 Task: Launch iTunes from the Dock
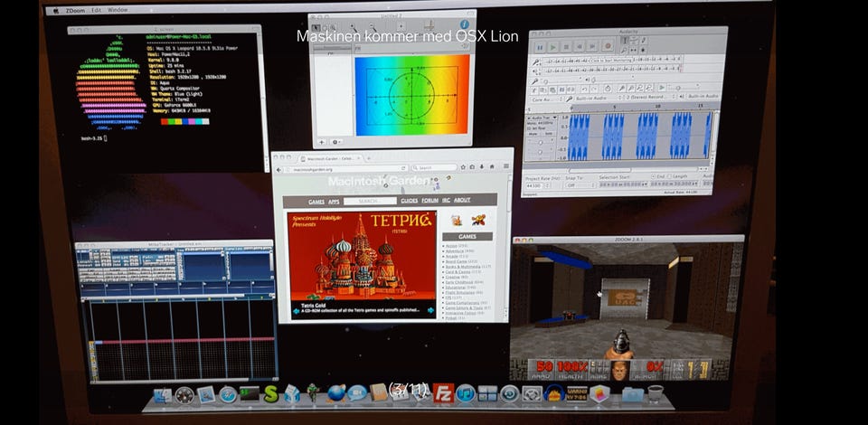[x=465, y=393]
